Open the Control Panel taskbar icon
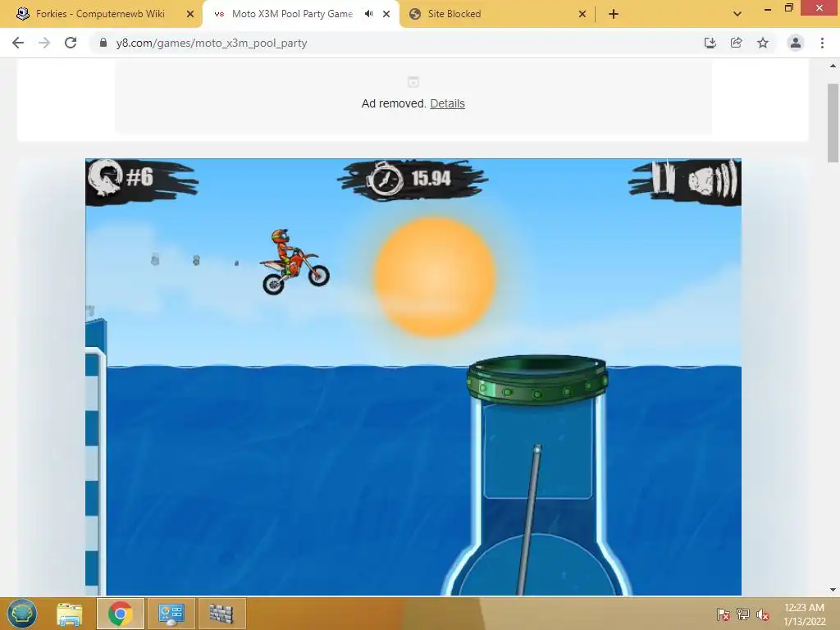This screenshot has height=630, width=840. coord(171,614)
